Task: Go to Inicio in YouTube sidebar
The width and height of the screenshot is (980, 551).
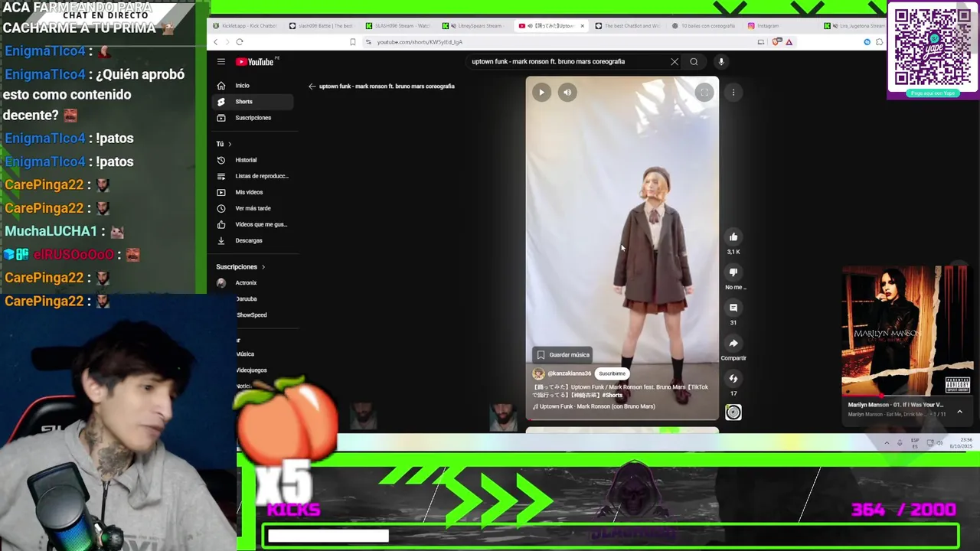Action: pyautogui.click(x=253, y=86)
